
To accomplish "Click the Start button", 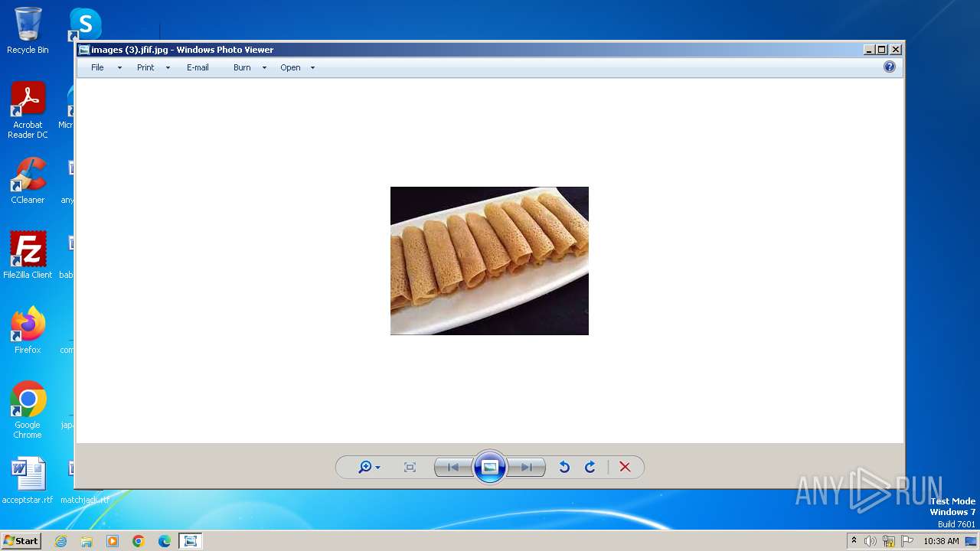I will (21, 540).
